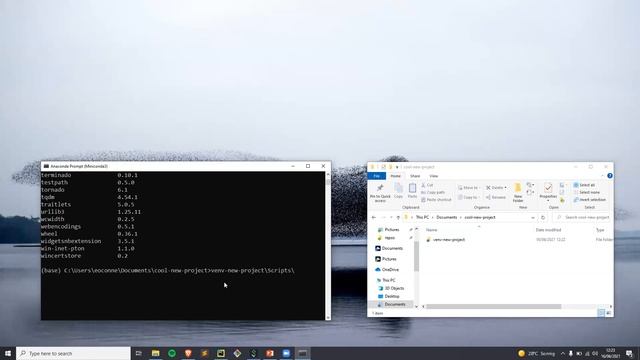This screenshot has height=360, width=640.
Task: Click cool-new-project in the address bar path
Action: click(480, 218)
